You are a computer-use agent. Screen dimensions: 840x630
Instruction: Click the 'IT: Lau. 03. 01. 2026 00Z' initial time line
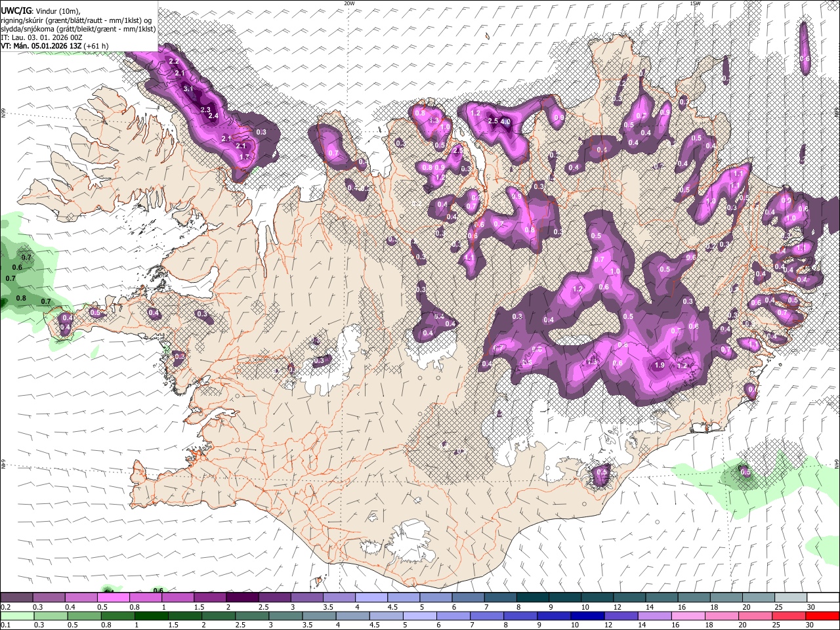click(x=41, y=37)
